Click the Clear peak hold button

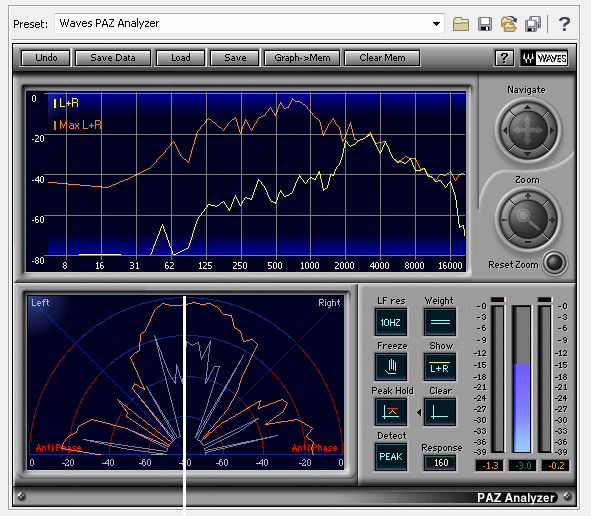[x=440, y=412]
